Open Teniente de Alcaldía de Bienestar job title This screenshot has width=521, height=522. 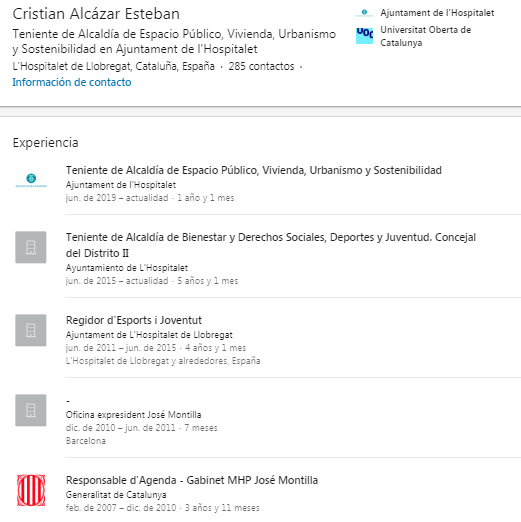271,245
